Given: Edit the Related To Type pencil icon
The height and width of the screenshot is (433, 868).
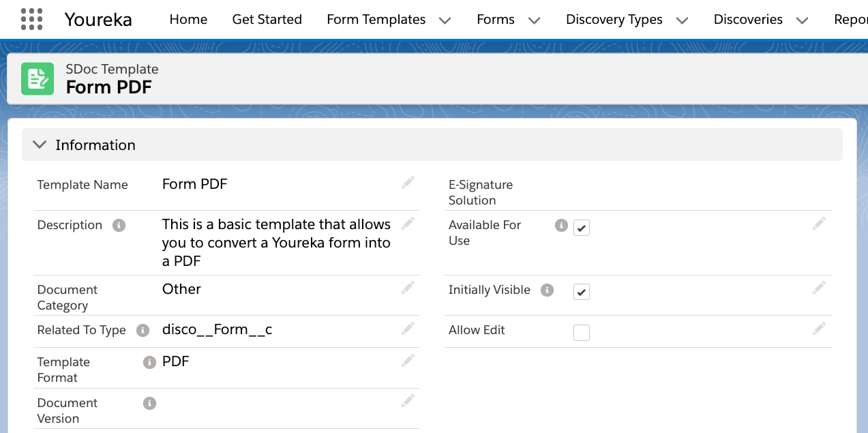Looking at the screenshot, I should point(408,329).
